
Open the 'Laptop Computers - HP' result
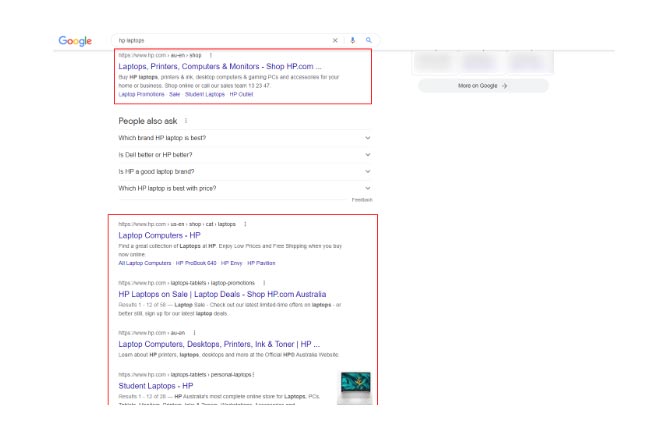[x=159, y=235]
